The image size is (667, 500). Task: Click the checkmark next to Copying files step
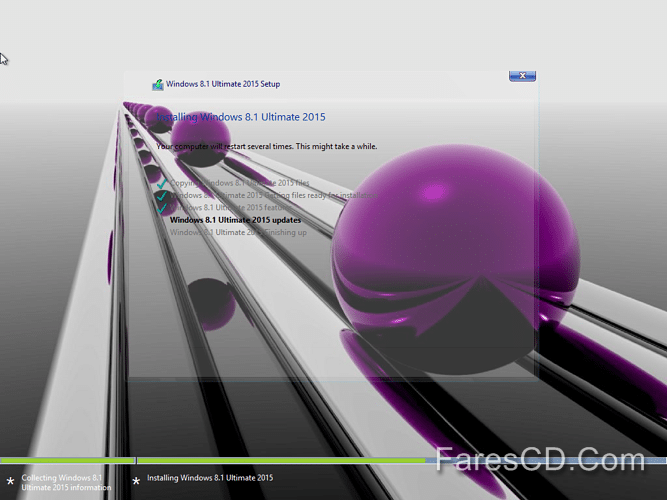[162, 183]
